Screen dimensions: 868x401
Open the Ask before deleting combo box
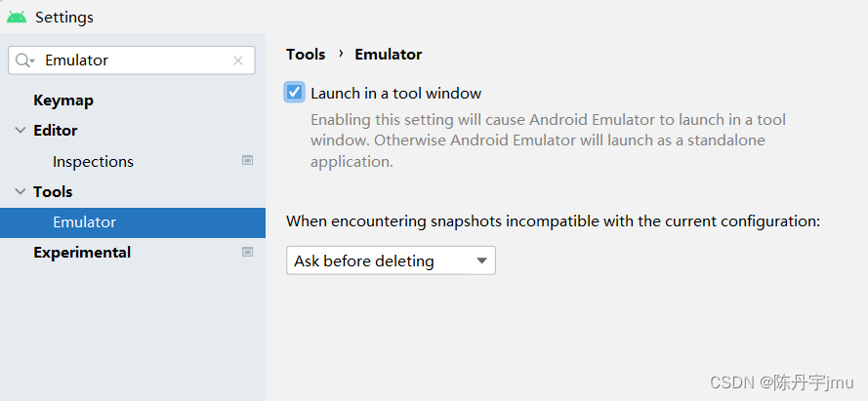390,261
